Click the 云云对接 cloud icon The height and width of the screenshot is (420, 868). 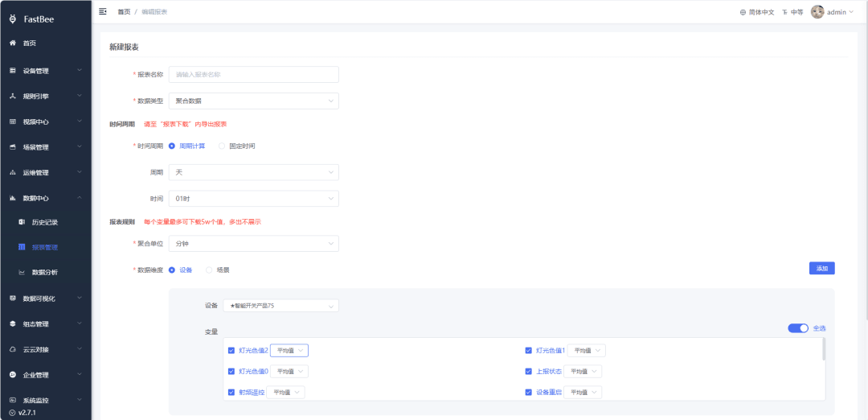point(13,350)
